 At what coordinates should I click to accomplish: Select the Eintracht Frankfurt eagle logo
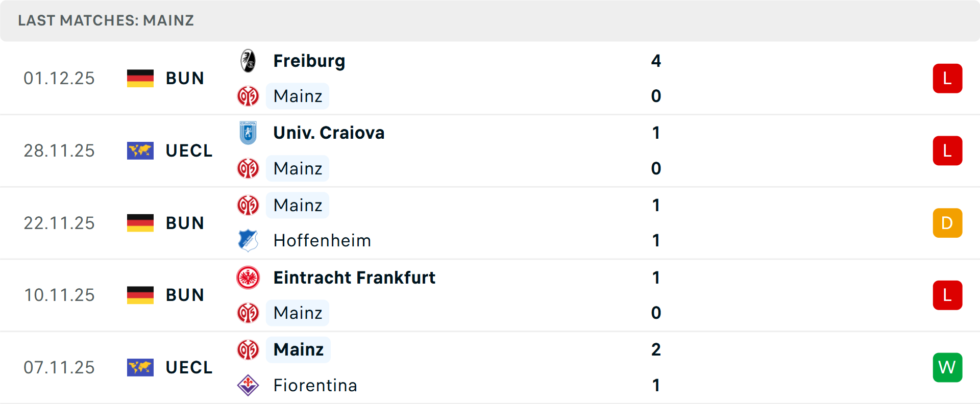pos(249,278)
